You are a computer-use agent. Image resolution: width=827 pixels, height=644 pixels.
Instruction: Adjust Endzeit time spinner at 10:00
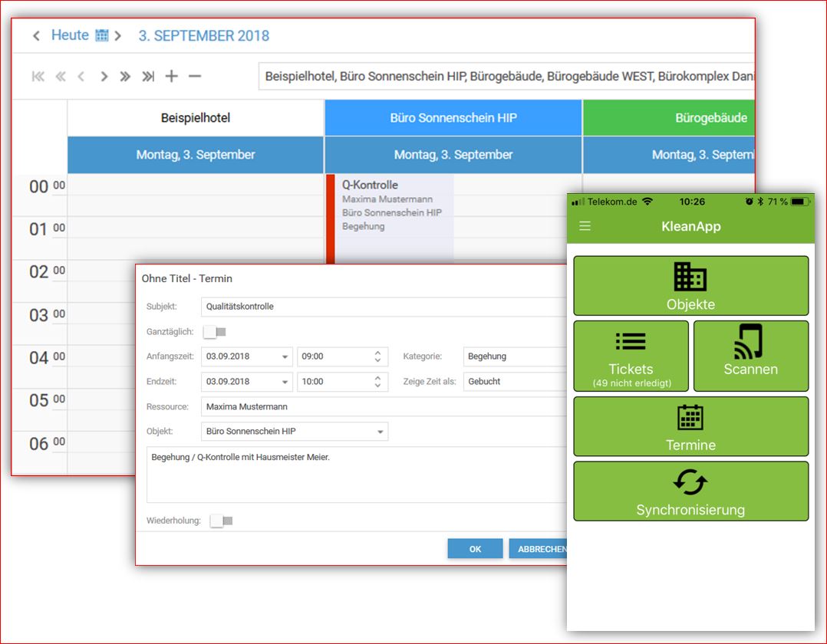[x=377, y=382]
